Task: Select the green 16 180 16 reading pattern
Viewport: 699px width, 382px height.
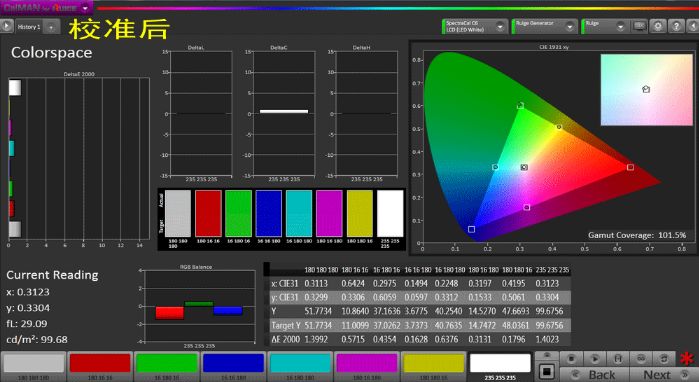Action: (x=166, y=366)
